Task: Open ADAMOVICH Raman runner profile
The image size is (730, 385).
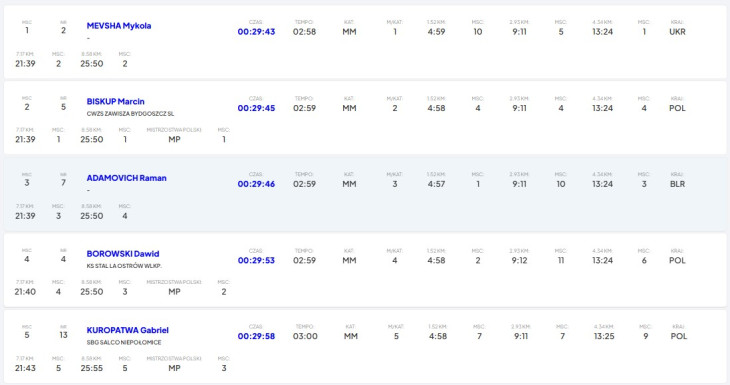Action: 126,178
